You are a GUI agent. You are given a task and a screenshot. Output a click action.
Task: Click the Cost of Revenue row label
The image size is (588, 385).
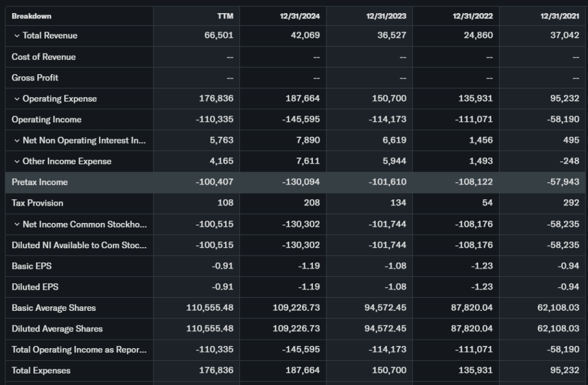pos(44,57)
